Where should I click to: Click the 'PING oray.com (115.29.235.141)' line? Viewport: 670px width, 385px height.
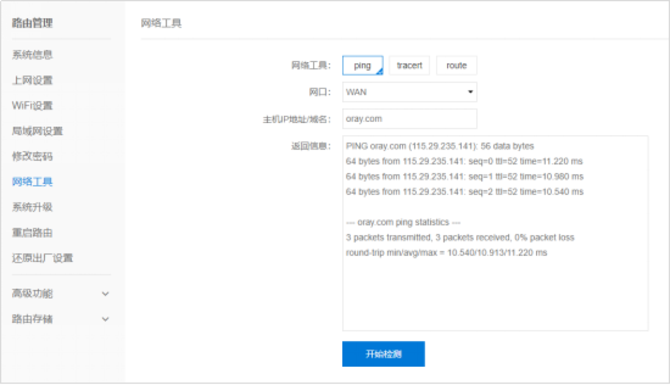click(x=440, y=146)
